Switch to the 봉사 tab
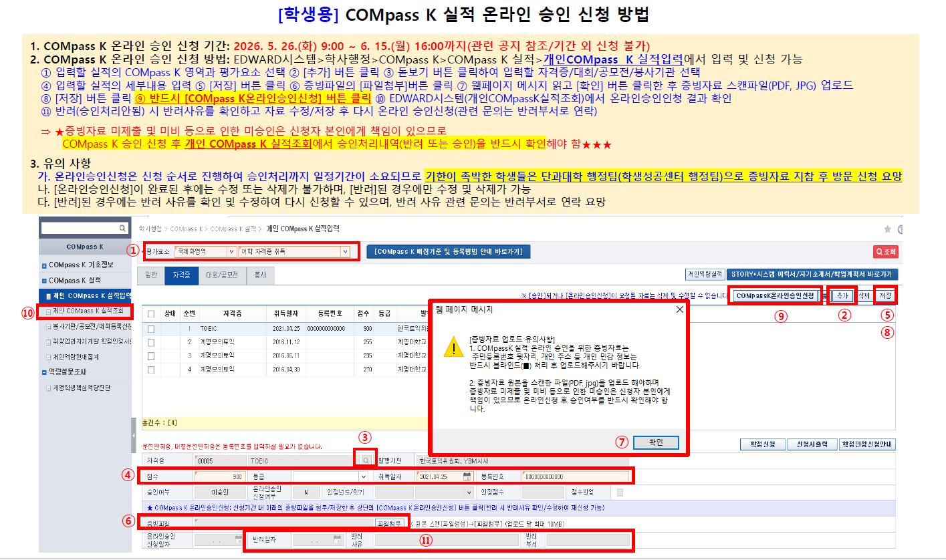The image size is (946, 560). tap(260, 274)
